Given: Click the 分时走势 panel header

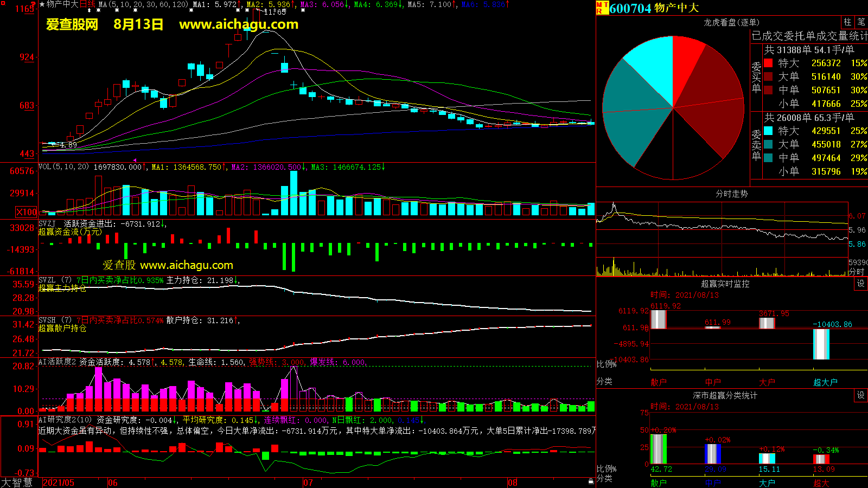Looking at the screenshot, I should (x=731, y=194).
